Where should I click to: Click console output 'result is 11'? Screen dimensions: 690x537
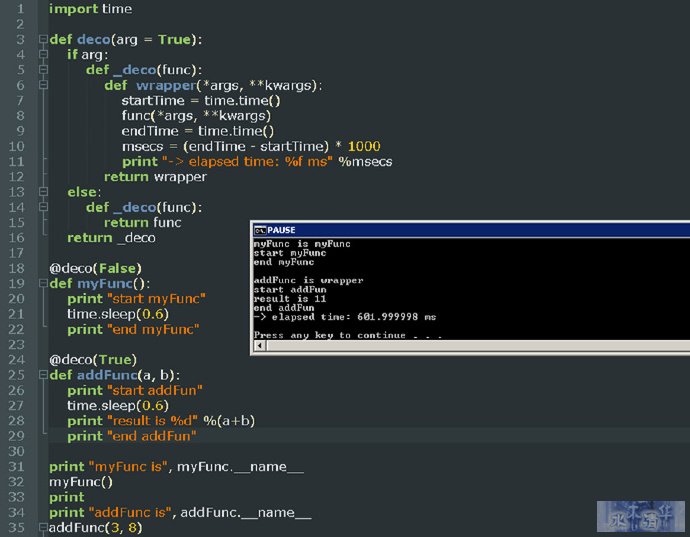pos(290,299)
